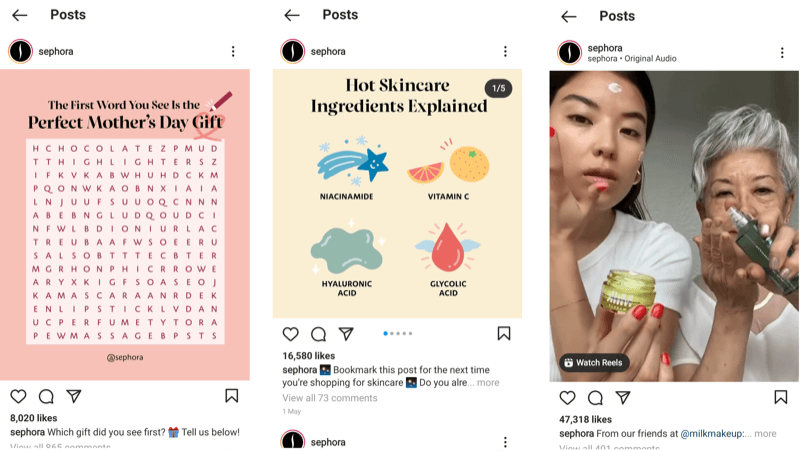View all 73 comments
Screen dimensions: 800x451
(x=330, y=398)
